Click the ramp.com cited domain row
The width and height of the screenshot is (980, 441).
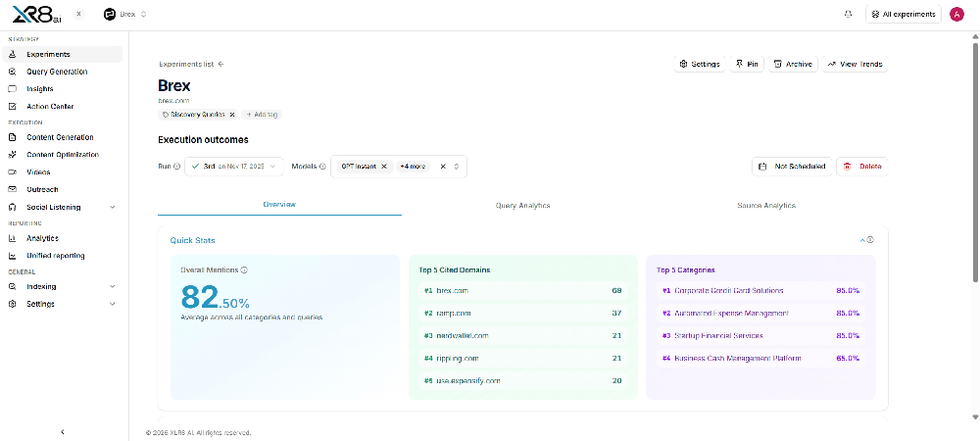pos(523,314)
